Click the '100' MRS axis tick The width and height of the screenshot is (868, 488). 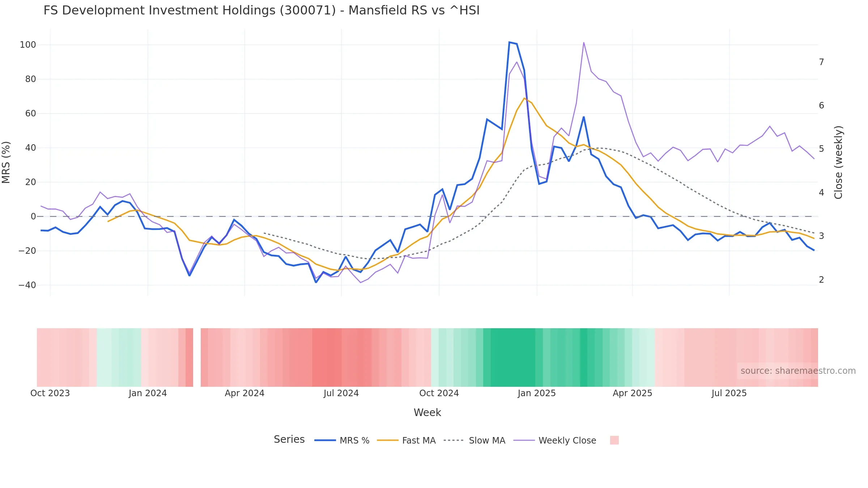click(28, 45)
